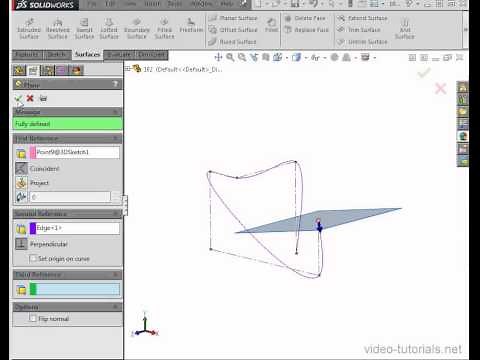This screenshot has width=480, height=360.
Task: Click the Extend Surface tool
Action: 362,18
